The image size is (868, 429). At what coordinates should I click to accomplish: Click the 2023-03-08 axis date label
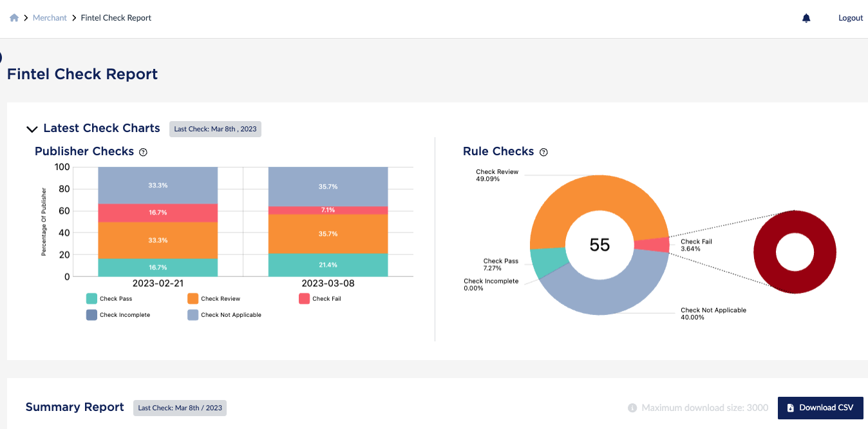[x=328, y=283]
